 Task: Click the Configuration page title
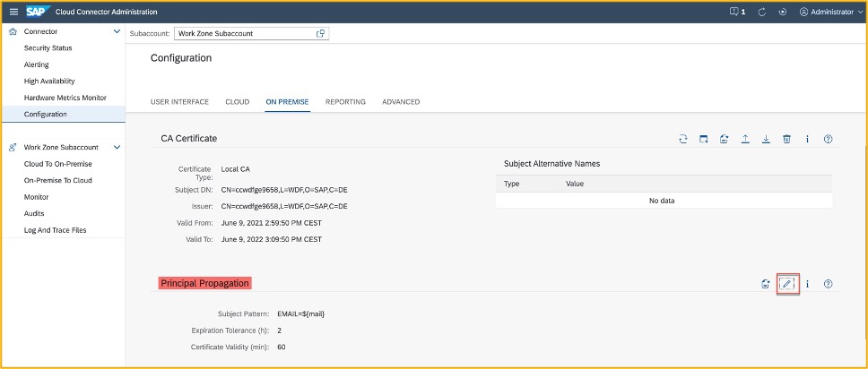coord(181,58)
